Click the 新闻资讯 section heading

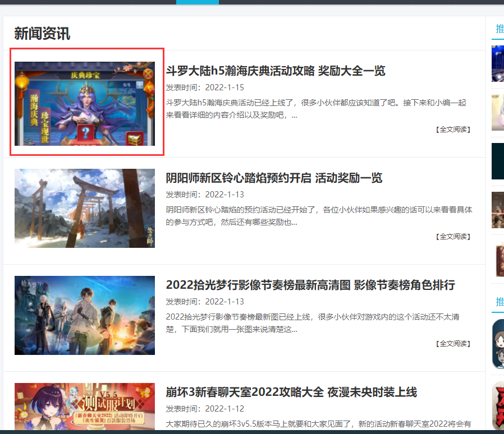coord(42,34)
